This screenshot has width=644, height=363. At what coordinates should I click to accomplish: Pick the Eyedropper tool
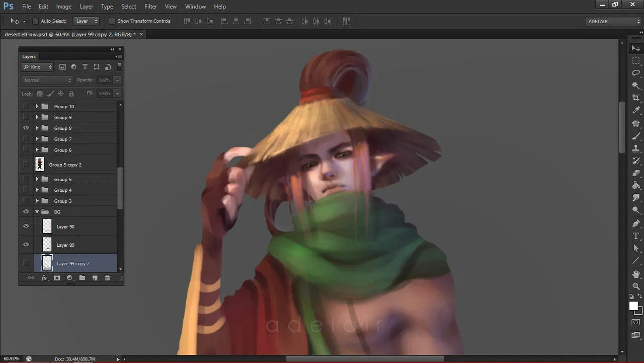636,110
